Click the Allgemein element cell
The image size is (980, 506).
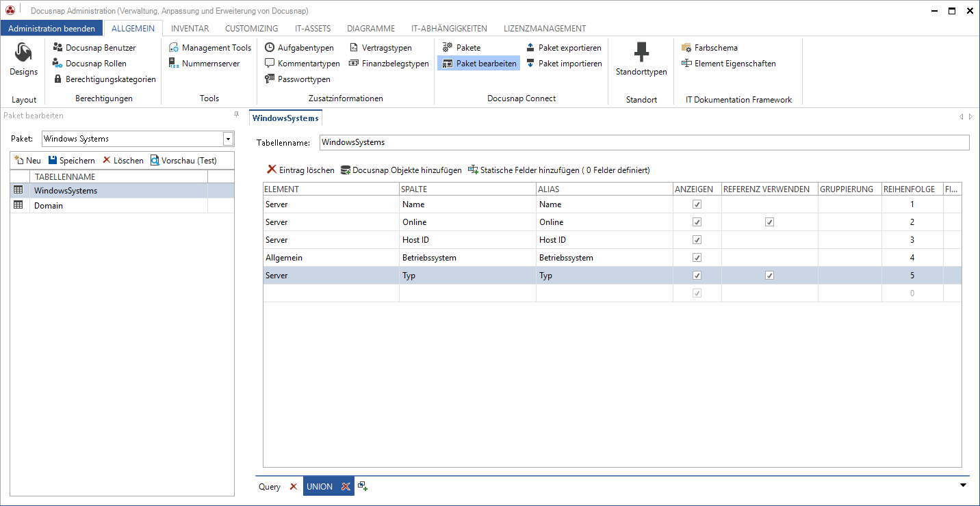coord(331,258)
